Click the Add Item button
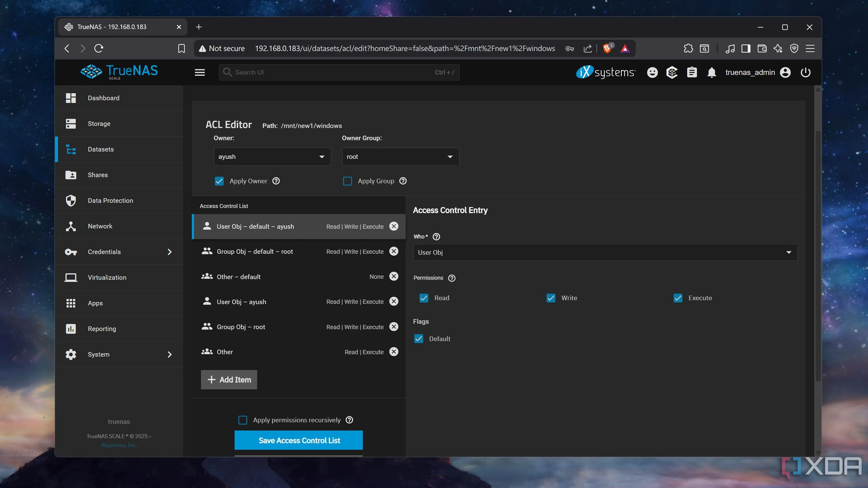The image size is (868, 488). tap(229, 380)
